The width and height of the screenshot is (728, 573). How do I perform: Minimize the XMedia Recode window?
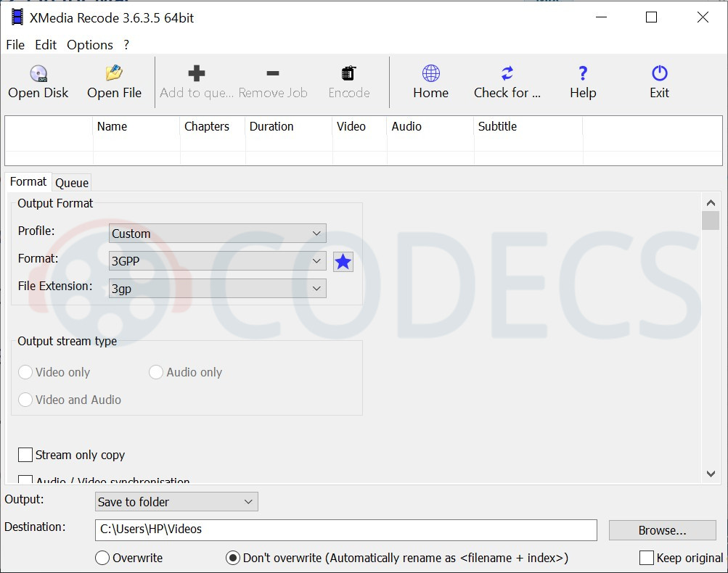coord(601,17)
